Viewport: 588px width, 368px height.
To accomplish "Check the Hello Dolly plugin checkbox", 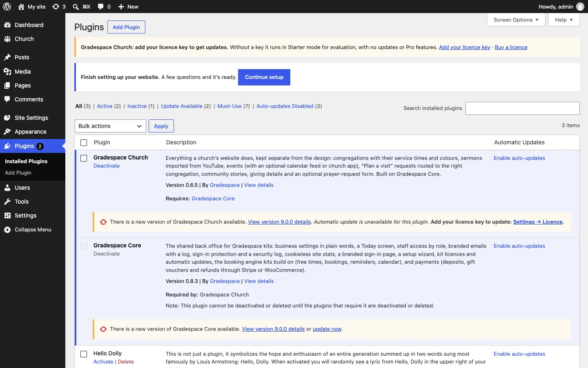I will click(x=84, y=354).
